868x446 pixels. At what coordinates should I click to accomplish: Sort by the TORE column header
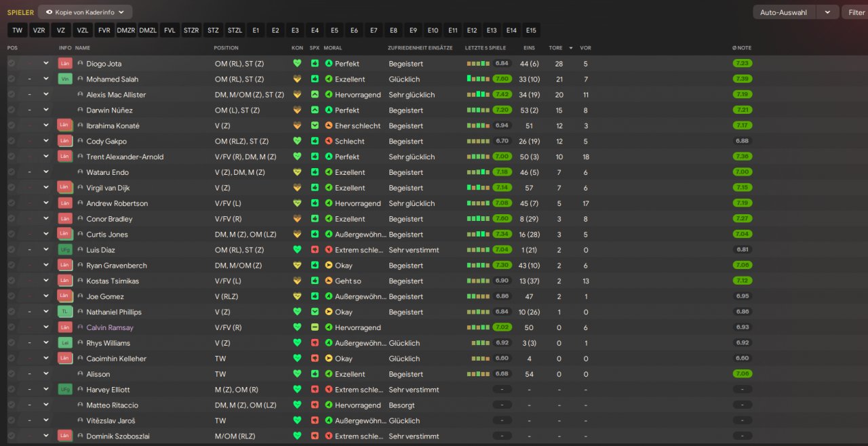coord(555,47)
